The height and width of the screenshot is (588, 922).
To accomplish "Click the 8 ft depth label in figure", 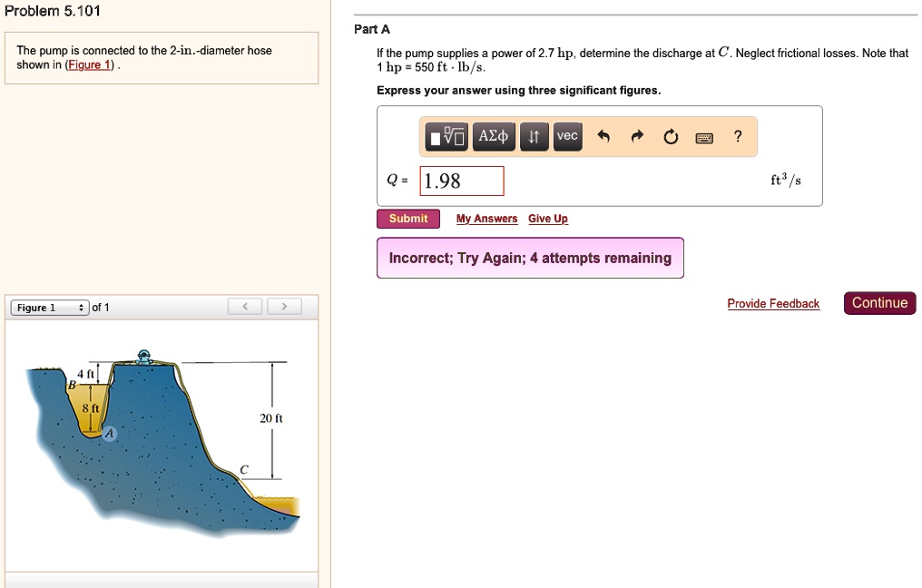I will pos(91,408).
